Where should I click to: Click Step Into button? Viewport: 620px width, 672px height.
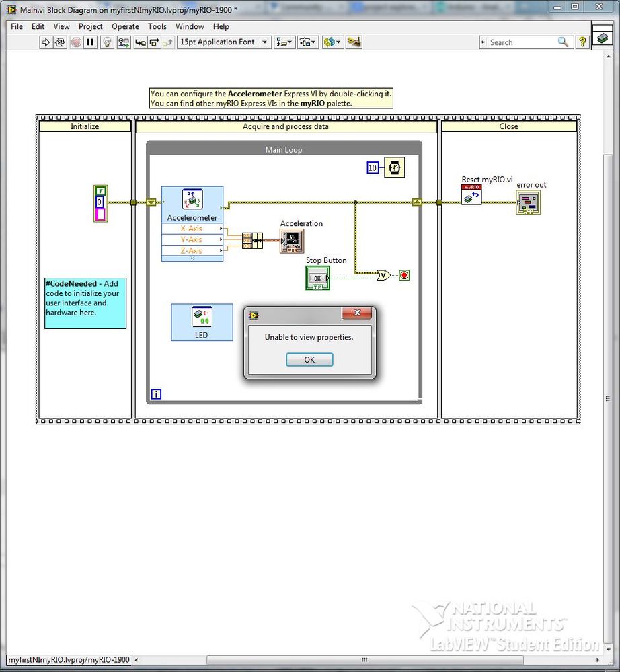pos(140,42)
